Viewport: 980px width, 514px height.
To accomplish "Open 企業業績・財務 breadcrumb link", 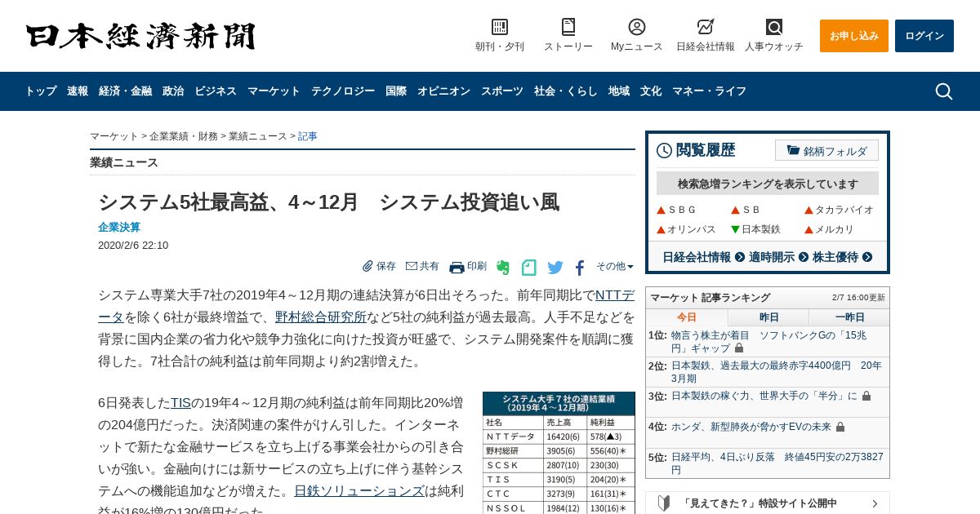I will coord(184,136).
